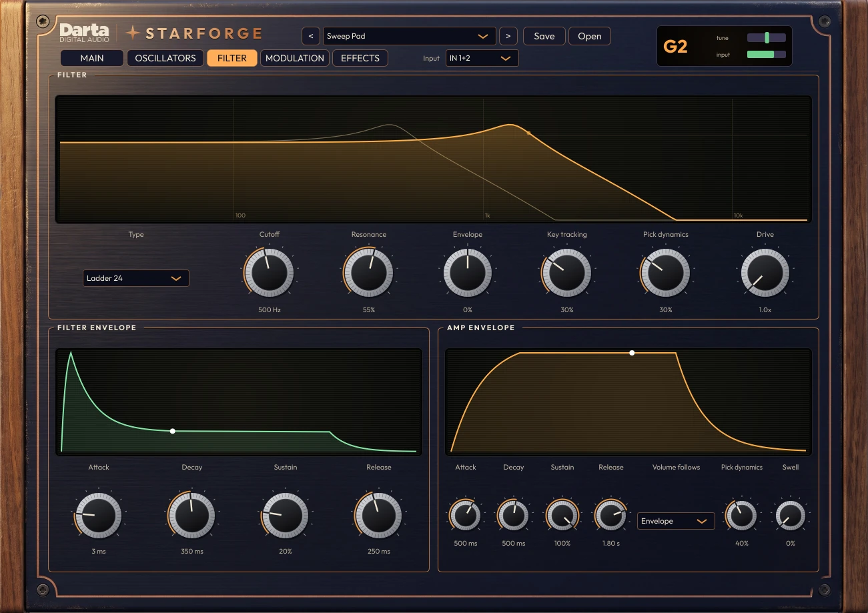The image size is (868, 613).
Task: Click the G2 note display
Action: (676, 47)
